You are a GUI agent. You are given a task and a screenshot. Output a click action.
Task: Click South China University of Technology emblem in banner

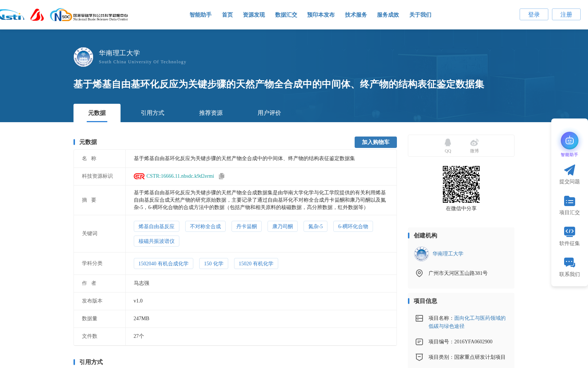coord(83,57)
